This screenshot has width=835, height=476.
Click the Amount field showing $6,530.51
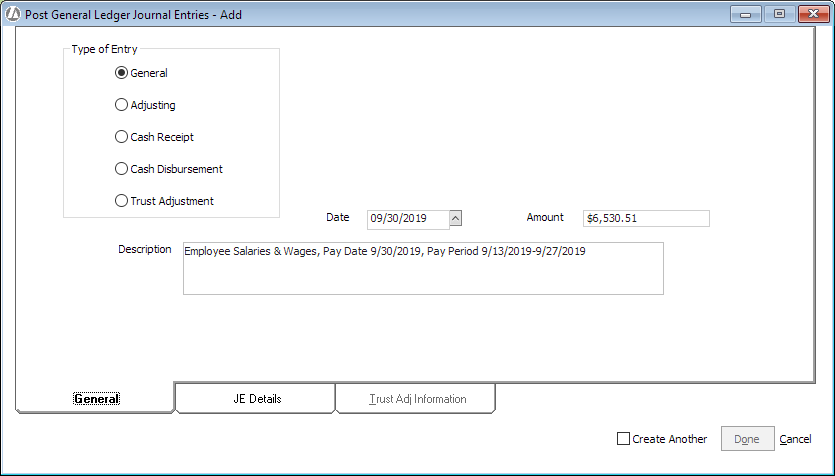(646, 218)
